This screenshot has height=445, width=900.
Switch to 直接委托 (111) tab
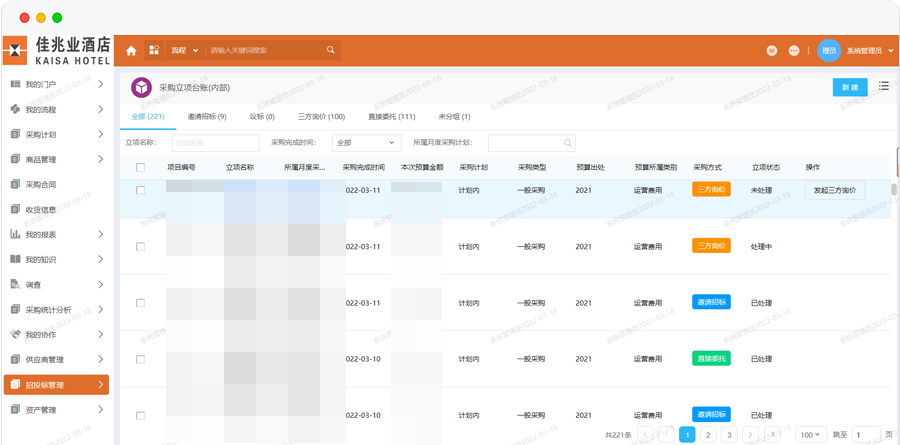391,117
